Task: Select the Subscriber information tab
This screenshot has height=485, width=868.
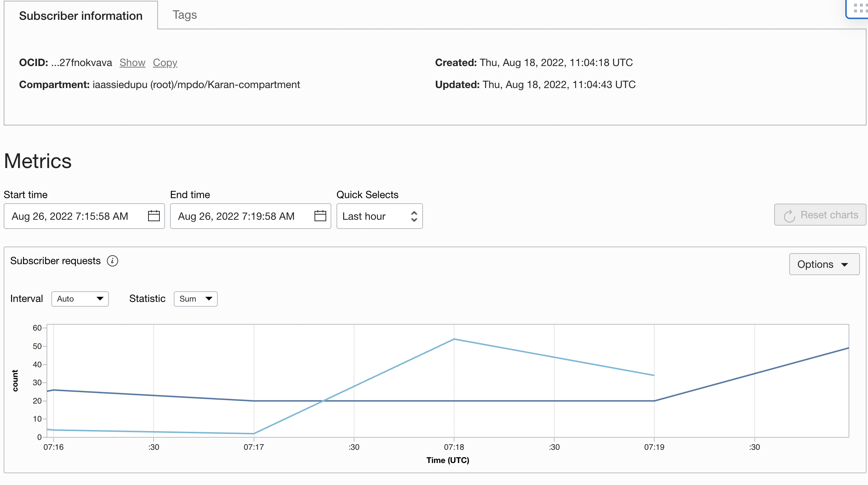Action: (81, 15)
